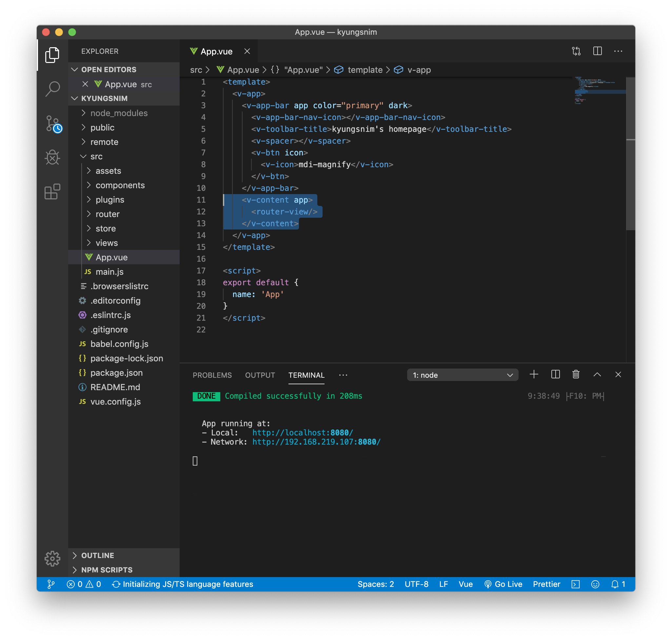Kill terminal with trash icon
This screenshot has height=640, width=672.
pos(576,374)
